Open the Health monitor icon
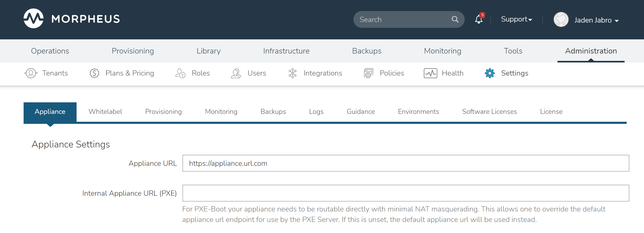Viewport: 644px width, 233px height. pos(430,73)
